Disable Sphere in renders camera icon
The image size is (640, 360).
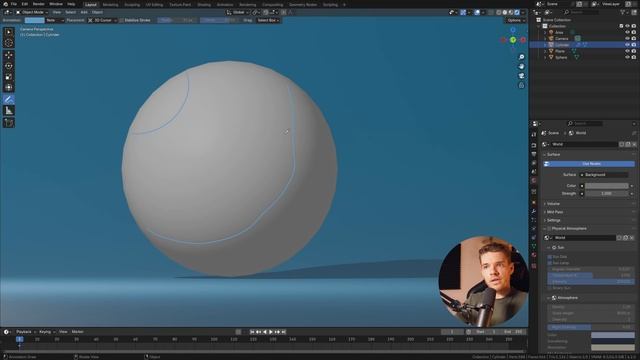(634, 58)
